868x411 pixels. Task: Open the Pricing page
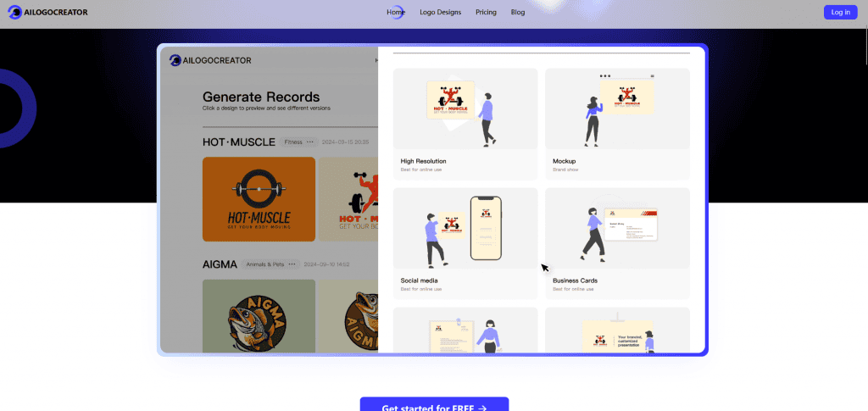point(486,12)
